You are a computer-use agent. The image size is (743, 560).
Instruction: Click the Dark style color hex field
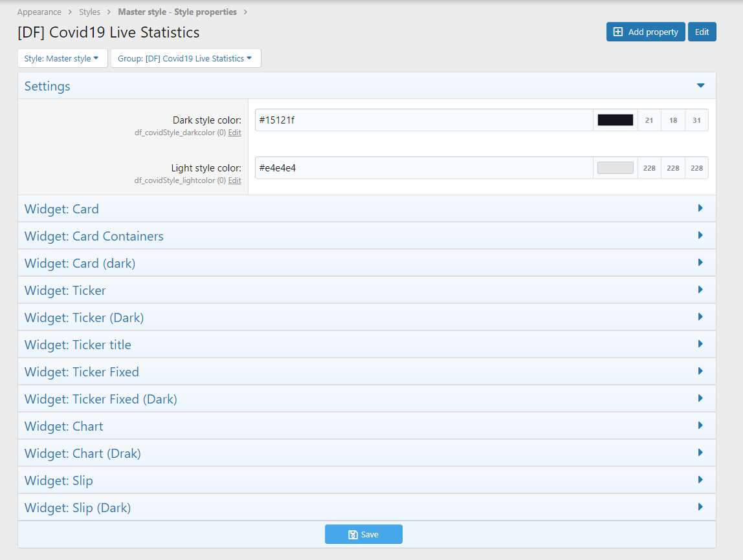423,120
